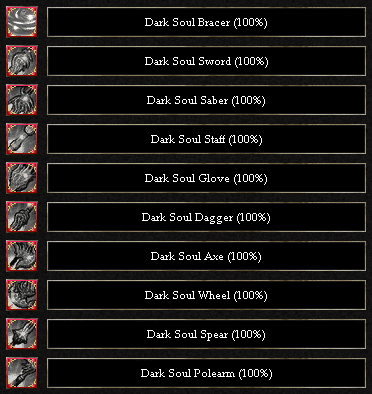
Task: Choose the Dark Soul Staff icon
Action: (22, 139)
